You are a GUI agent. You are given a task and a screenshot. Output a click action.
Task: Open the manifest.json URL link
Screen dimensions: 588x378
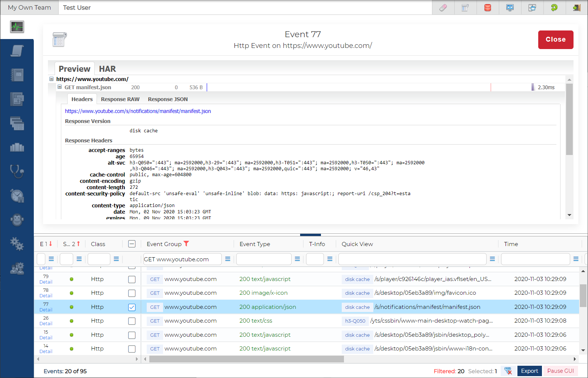coord(138,111)
